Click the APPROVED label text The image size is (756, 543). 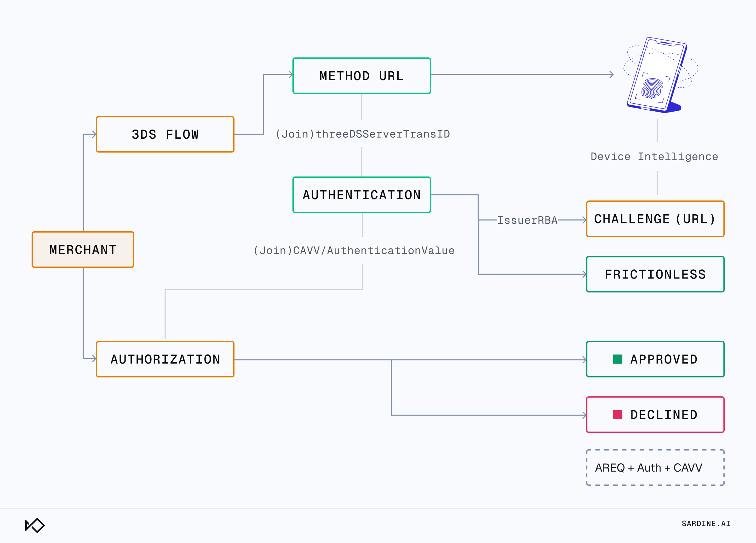664,359
